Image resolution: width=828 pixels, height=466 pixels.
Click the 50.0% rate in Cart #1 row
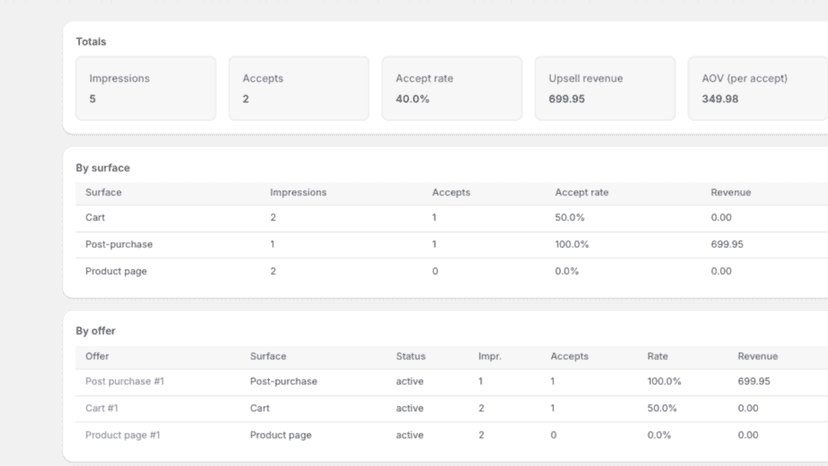point(662,408)
